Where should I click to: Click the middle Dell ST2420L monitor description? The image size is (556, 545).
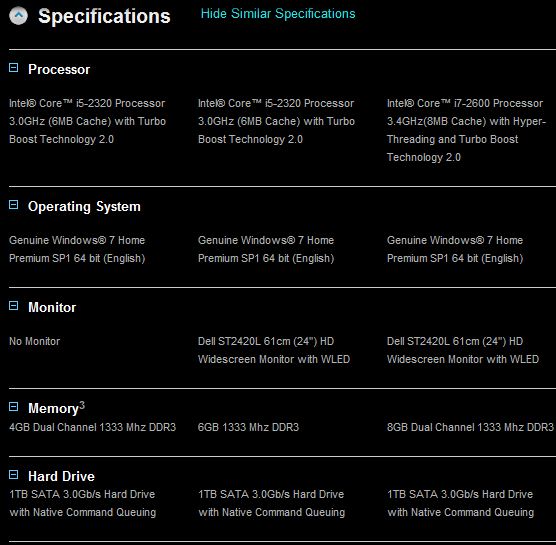tap(274, 350)
